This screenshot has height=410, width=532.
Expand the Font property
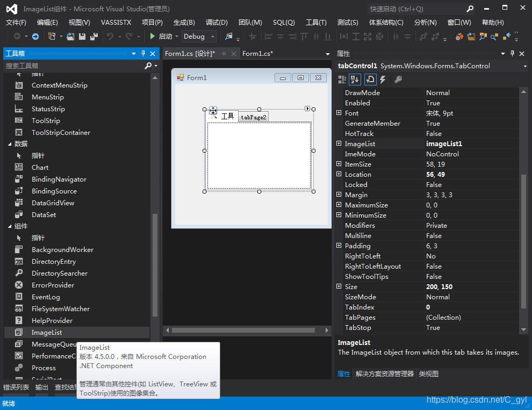coord(339,113)
